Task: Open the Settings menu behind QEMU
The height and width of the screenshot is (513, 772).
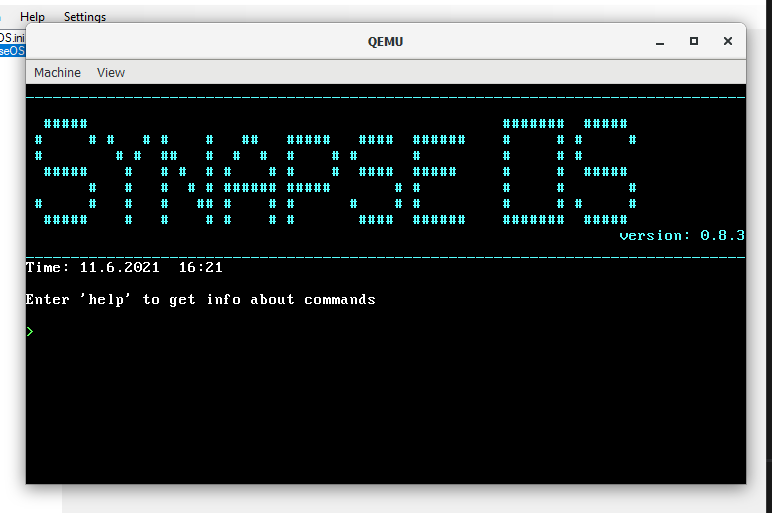Action: pyautogui.click(x=85, y=17)
